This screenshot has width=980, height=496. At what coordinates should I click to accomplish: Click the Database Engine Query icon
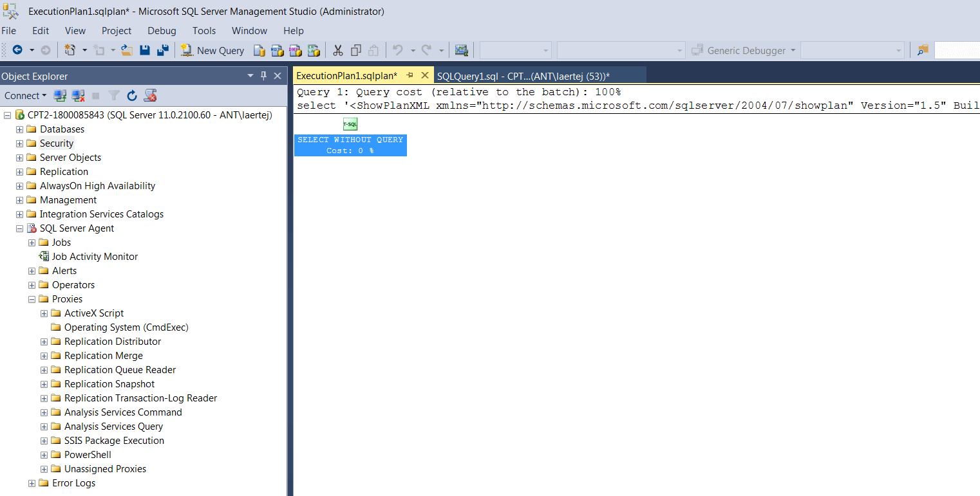(x=259, y=50)
